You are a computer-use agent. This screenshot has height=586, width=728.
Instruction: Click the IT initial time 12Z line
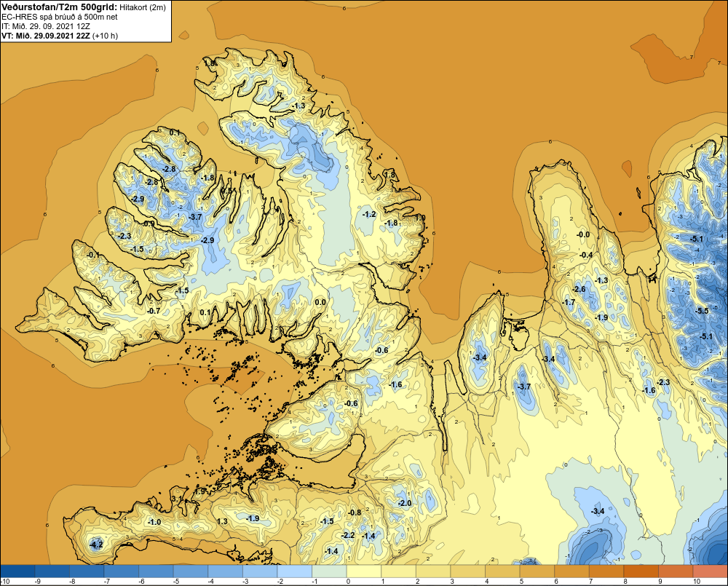point(47,26)
